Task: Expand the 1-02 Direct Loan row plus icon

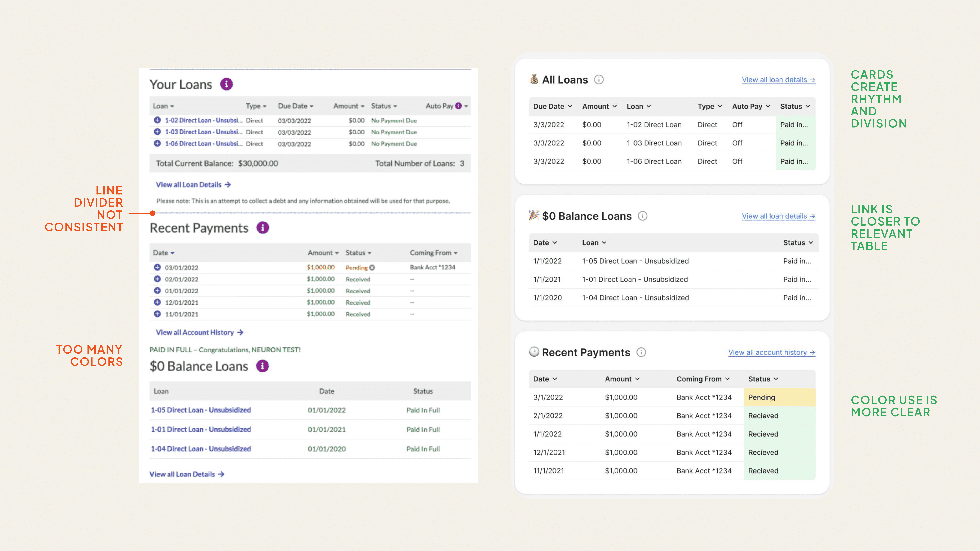Action: (157, 120)
